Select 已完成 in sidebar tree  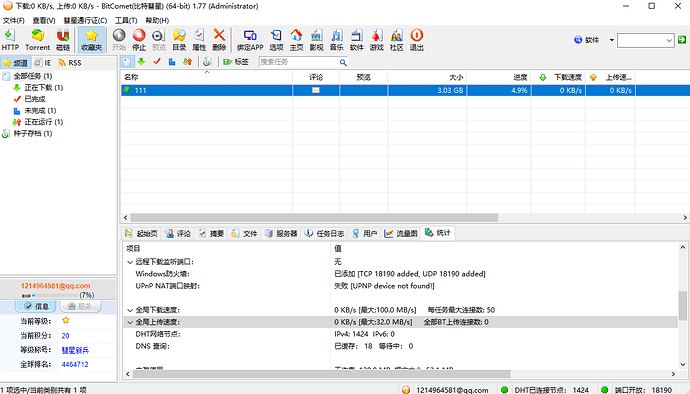click(35, 99)
